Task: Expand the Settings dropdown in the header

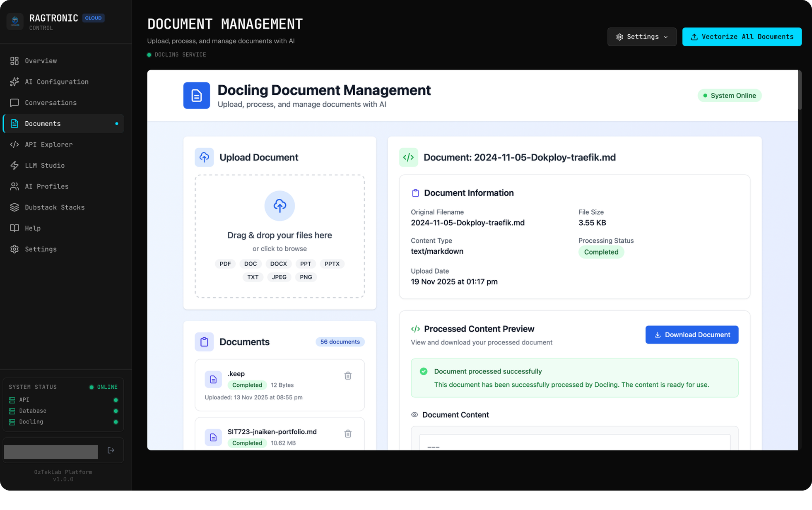Action: [x=641, y=36]
